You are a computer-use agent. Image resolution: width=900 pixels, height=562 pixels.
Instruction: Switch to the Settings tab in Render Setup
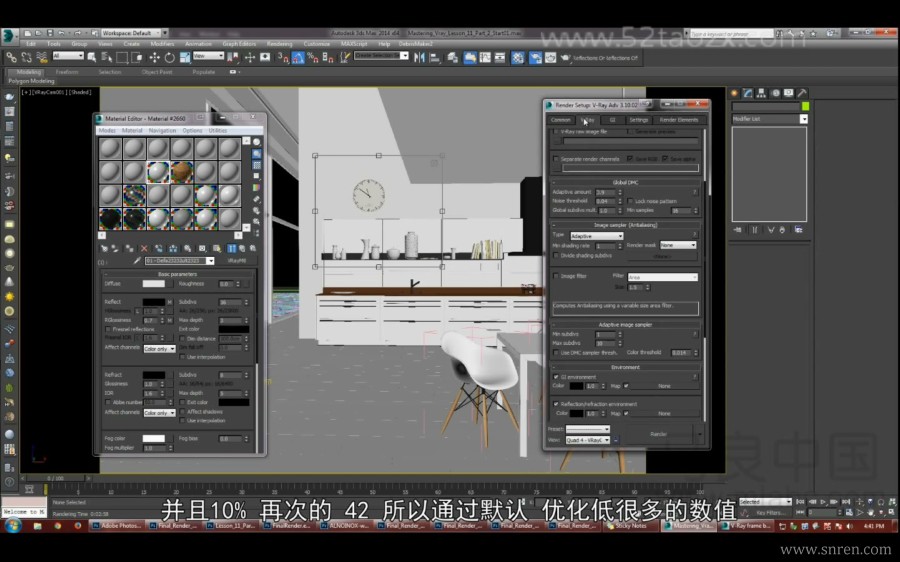point(638,120)
